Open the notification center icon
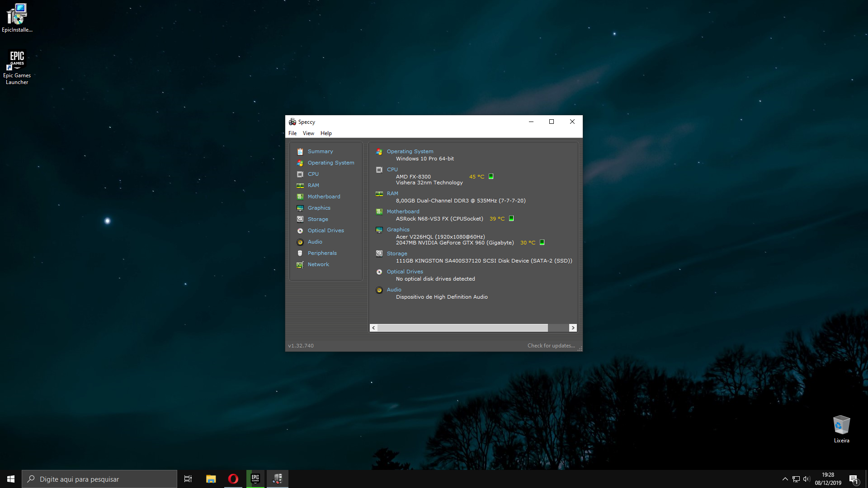Screen dimensions: 868x488 pos(854,479)
